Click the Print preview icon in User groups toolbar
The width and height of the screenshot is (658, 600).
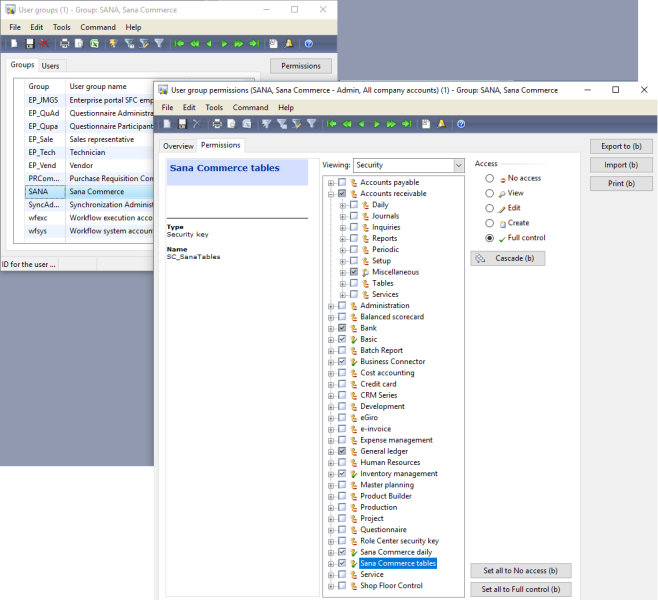click(79, 43)
